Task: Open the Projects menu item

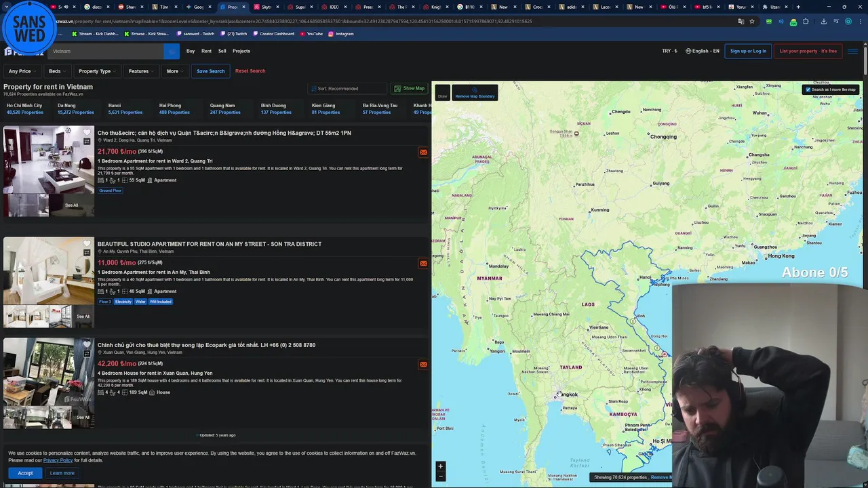Action: (x=241, y=51)
